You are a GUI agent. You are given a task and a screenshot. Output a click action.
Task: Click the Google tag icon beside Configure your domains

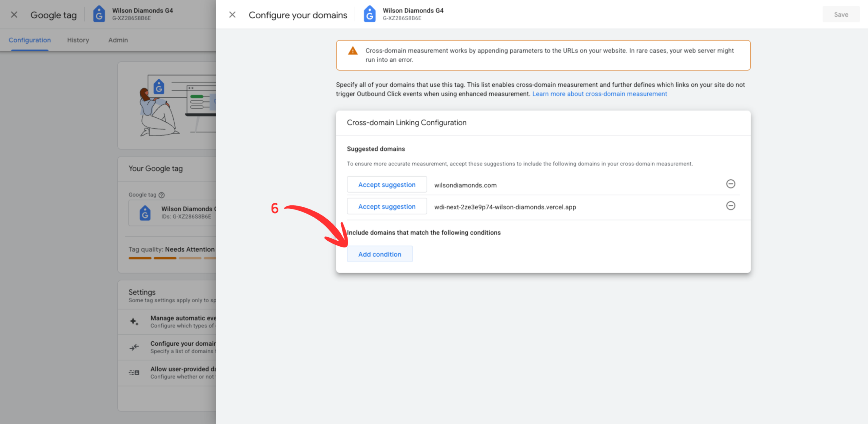pos(370,14)
